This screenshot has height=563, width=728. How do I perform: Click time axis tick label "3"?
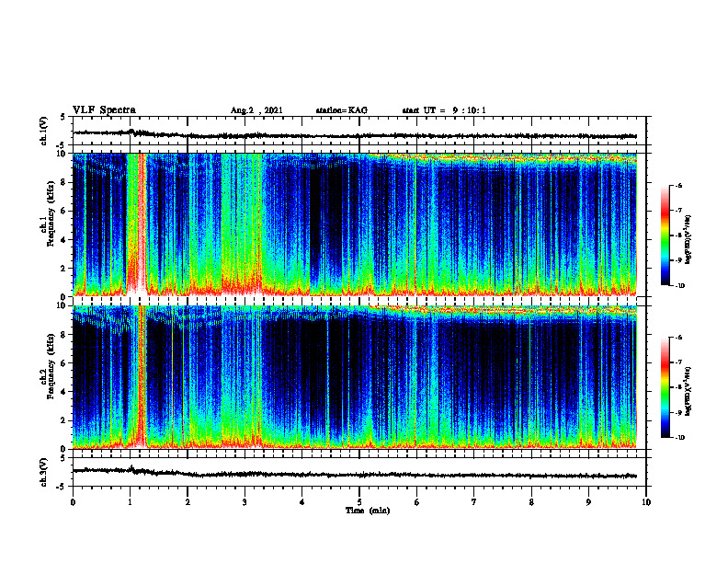click(x=245, y=502)
